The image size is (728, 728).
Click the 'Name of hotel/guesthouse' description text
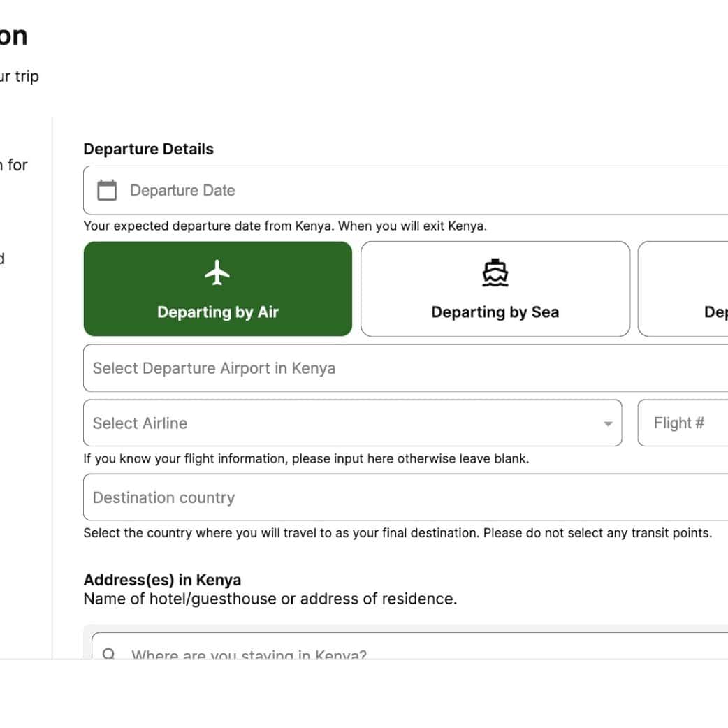[270, 599]
